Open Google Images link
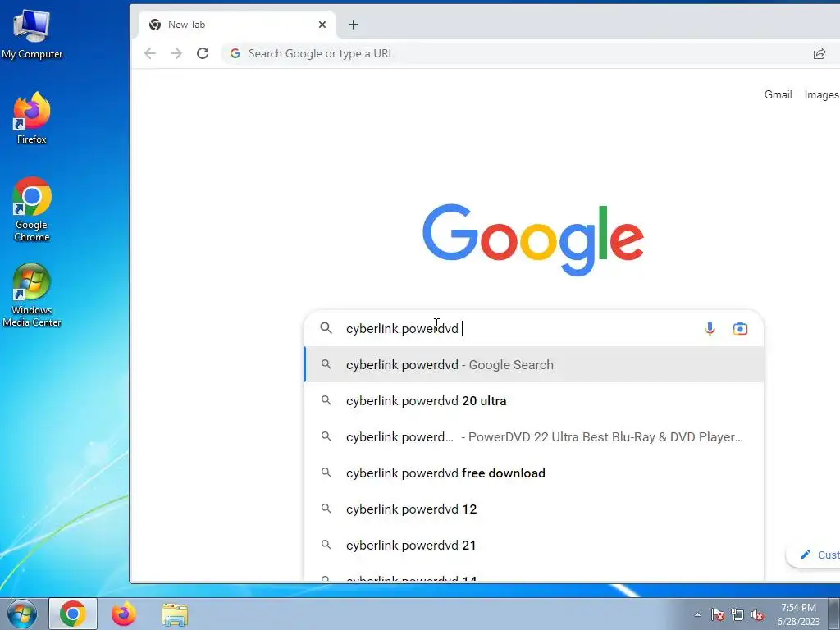840x630 pixels. click(x=822, y=95)
